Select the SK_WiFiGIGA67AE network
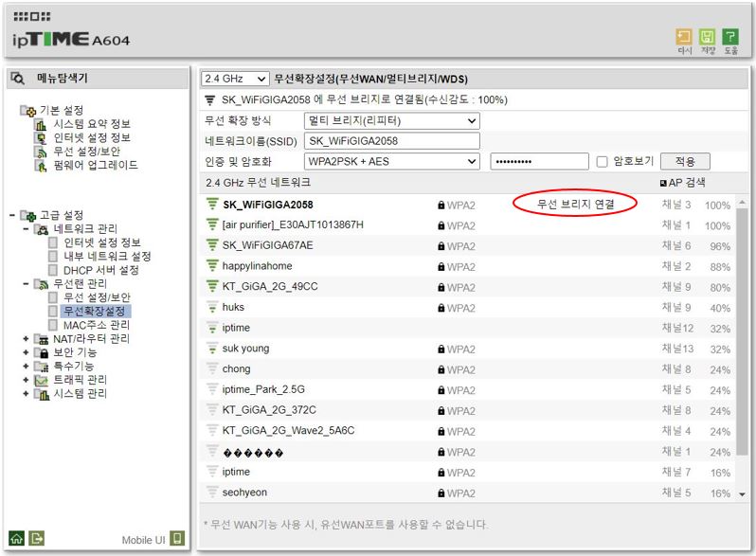 click(267, 245)
